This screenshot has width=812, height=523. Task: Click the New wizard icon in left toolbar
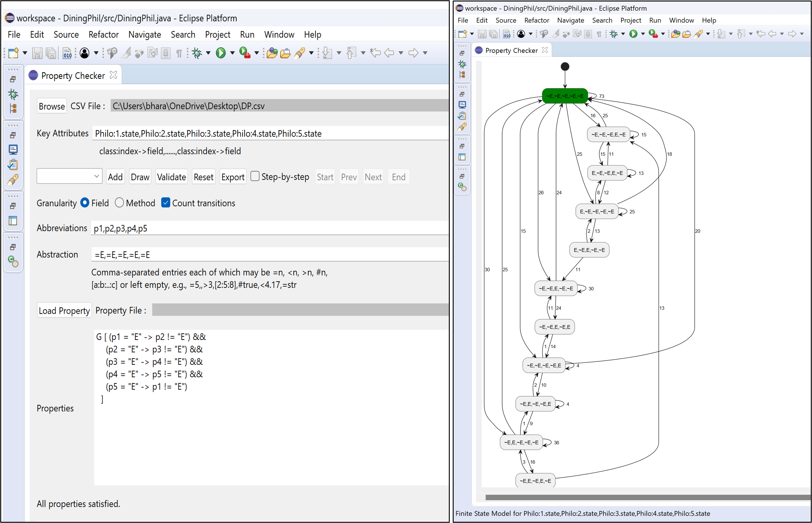pos(14,53)
